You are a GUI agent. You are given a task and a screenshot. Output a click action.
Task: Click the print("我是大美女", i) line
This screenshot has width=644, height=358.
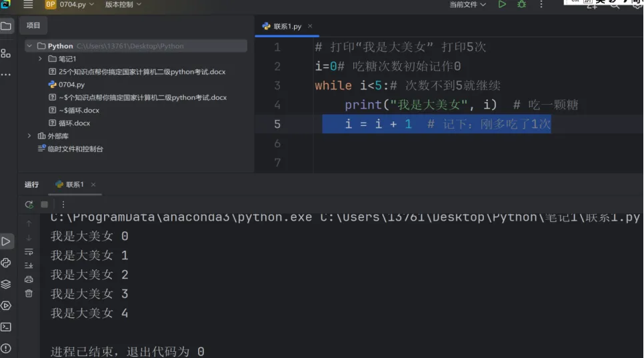(x=461, y=105)
